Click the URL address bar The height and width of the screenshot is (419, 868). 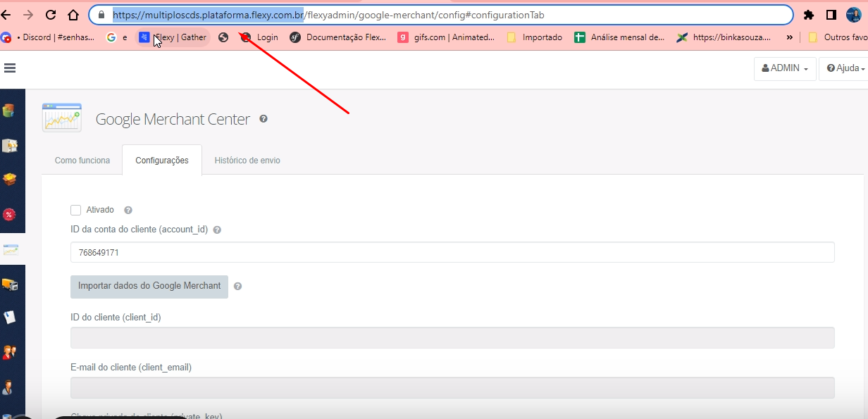click(441, 15)
